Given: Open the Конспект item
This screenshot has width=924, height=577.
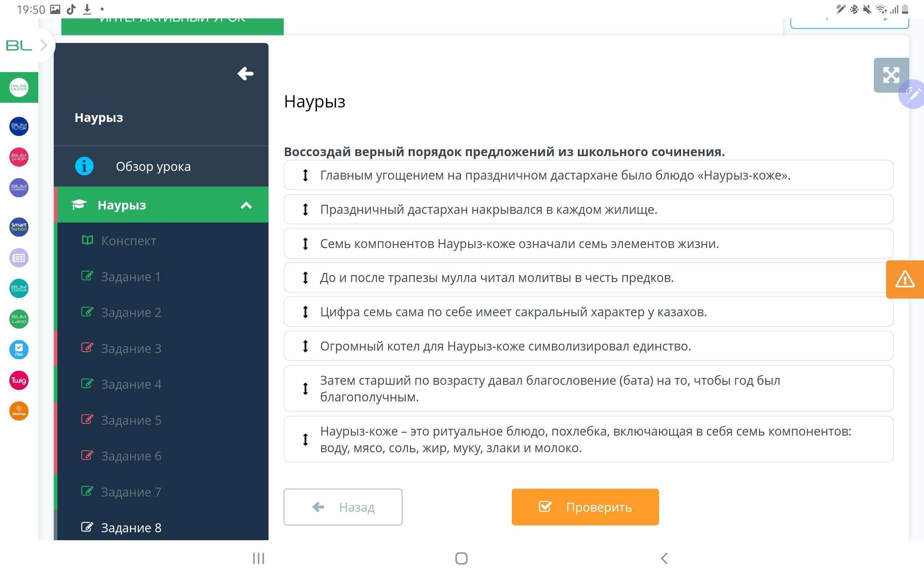Looking at the screenshot, I should 128,241.
